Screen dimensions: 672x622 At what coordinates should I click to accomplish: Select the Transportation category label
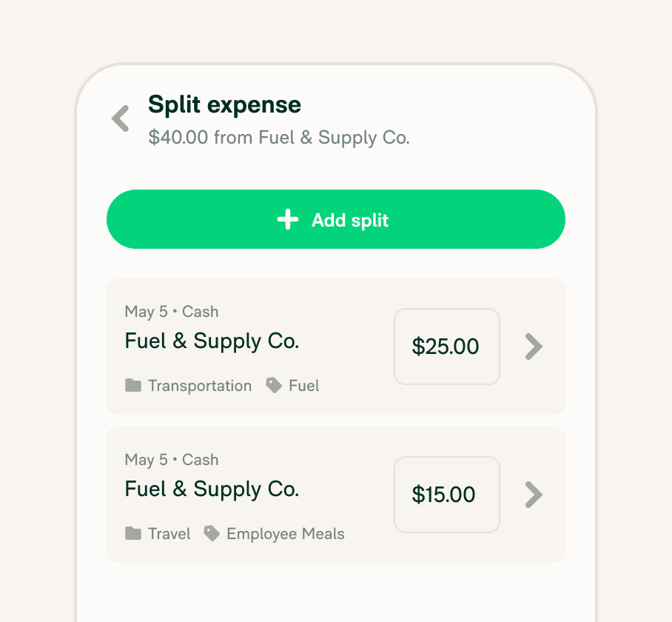click(x=200, y=386)
